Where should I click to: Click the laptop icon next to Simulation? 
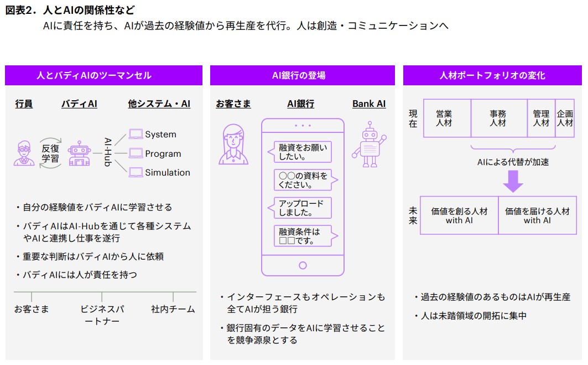136,172
